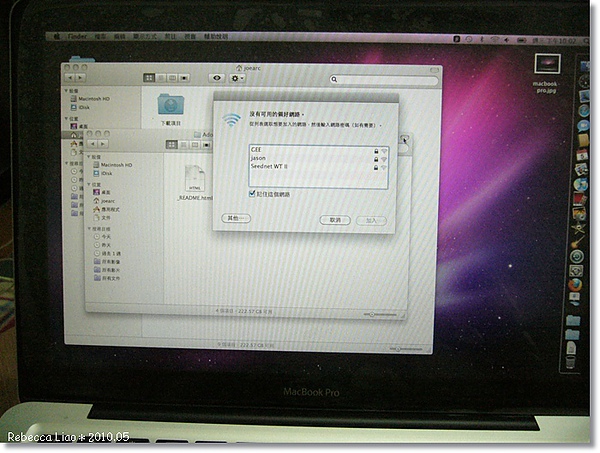The height and width of the screenshot is (453, 600).
Task: Select 文件 in front Finder sidebar
Action: pos(102,218)
